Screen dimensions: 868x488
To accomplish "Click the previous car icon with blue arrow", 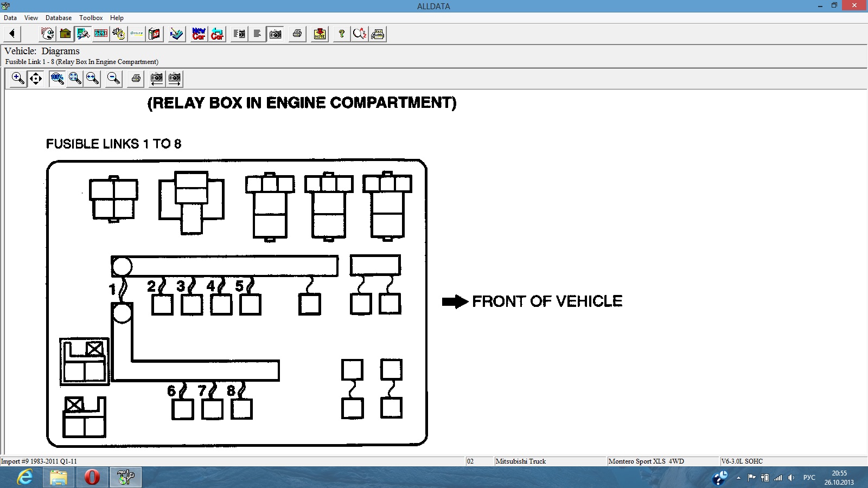I will [x=217, y=34].
